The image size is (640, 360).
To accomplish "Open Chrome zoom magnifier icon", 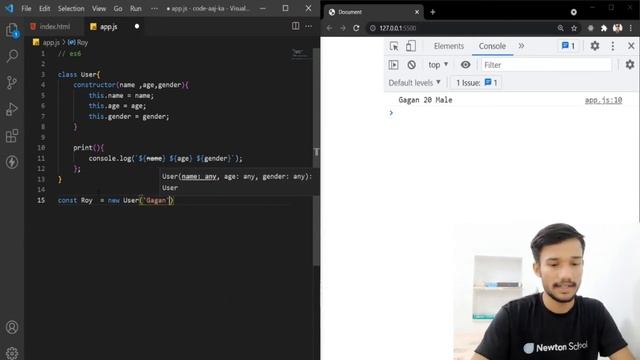I will click(560, 28).
